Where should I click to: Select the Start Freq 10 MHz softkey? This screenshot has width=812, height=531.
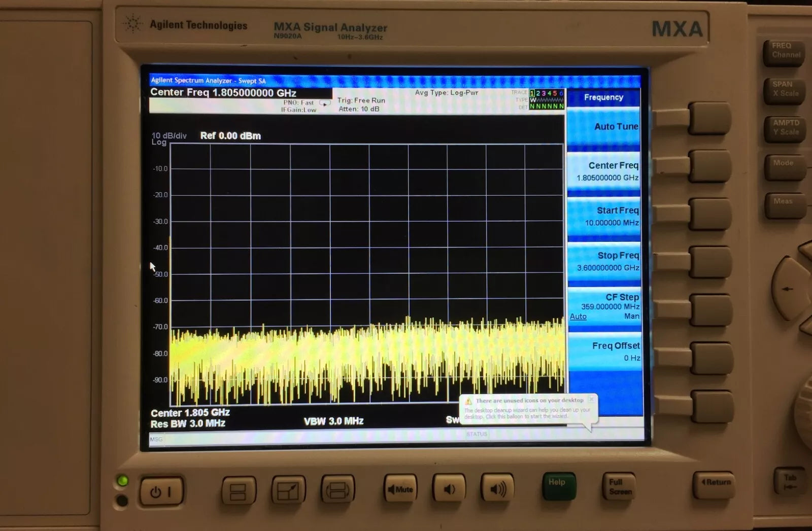[x=603, y=217]
